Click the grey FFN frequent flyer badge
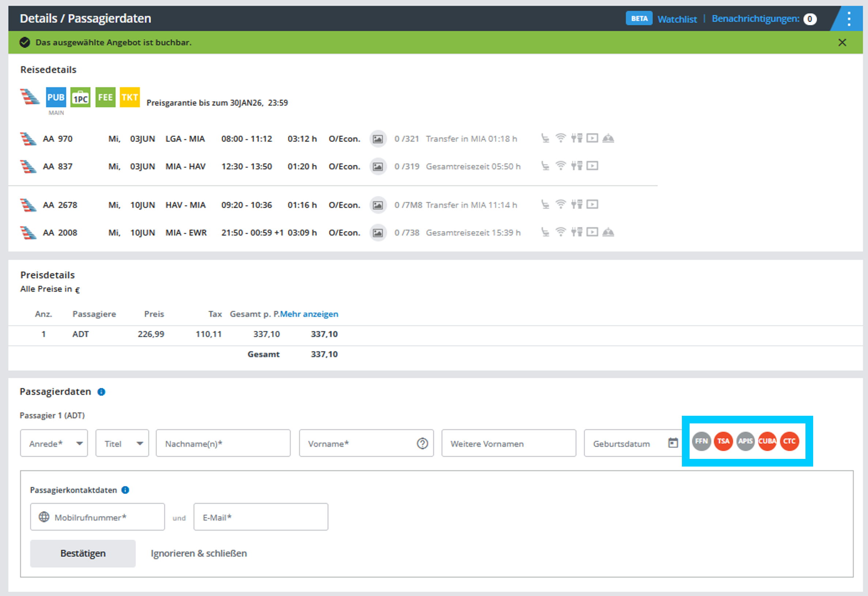Image resolution: width=868 pixels, height=596 pixels. [701, 441]
